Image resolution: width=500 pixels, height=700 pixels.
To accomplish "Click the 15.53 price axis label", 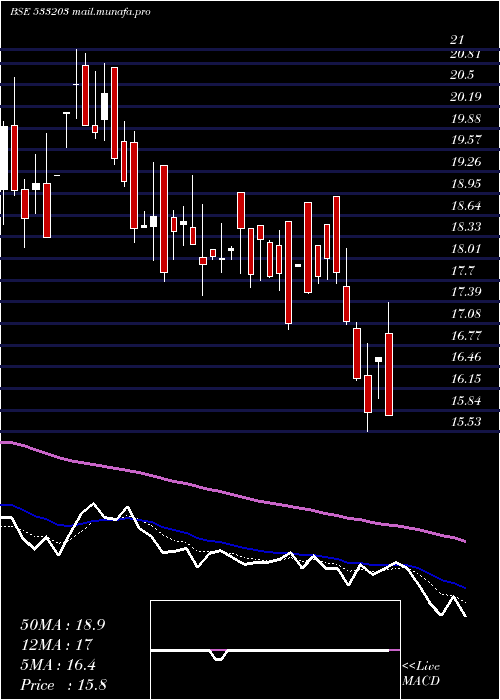I will pyautogui.click(x=465, y=421).
